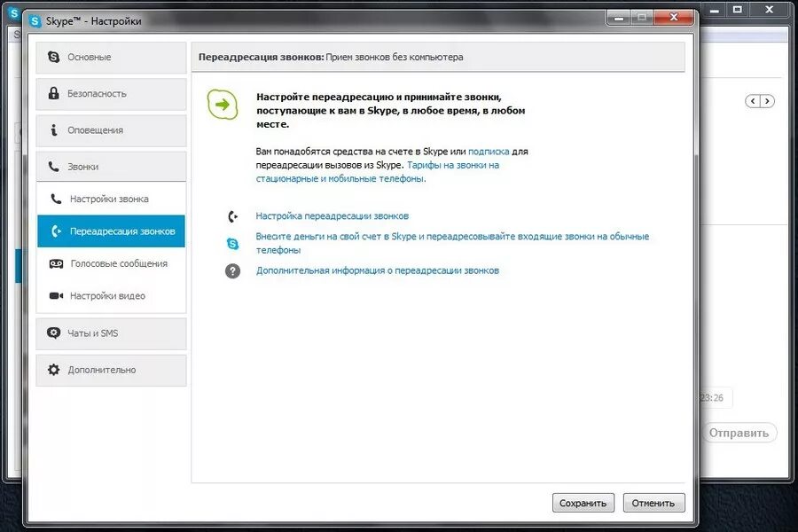Click the camera icon beside Настройки видео
Screen dimensions: 798x532
[56, 296]
